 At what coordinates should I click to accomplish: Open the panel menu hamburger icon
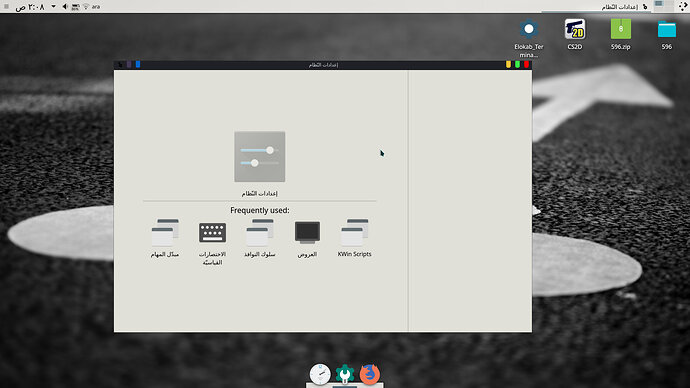[x=6, y=7]
